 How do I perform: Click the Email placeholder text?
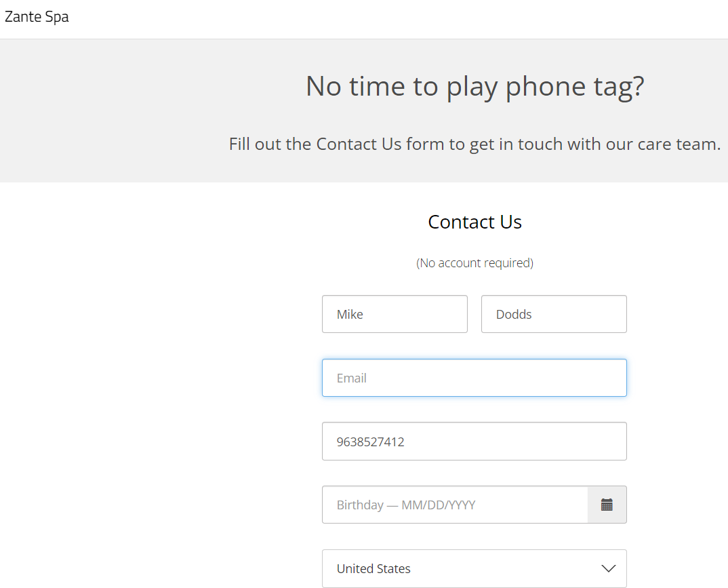pos(352,378)
